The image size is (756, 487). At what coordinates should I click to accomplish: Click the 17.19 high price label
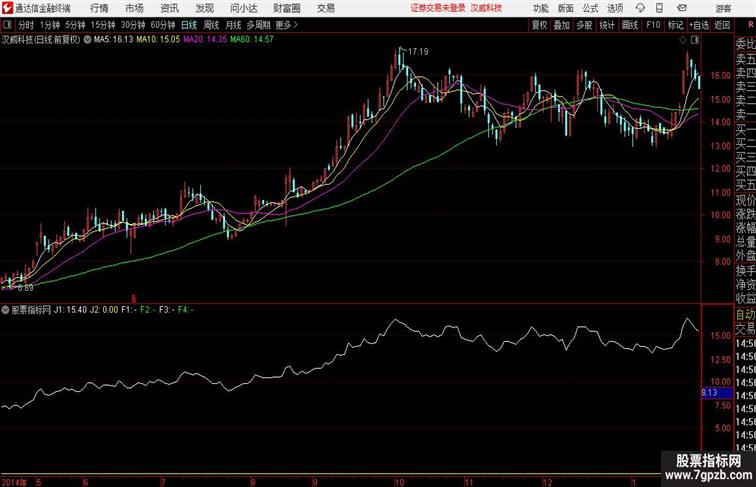pyautogui.click(x=418, y=52)
